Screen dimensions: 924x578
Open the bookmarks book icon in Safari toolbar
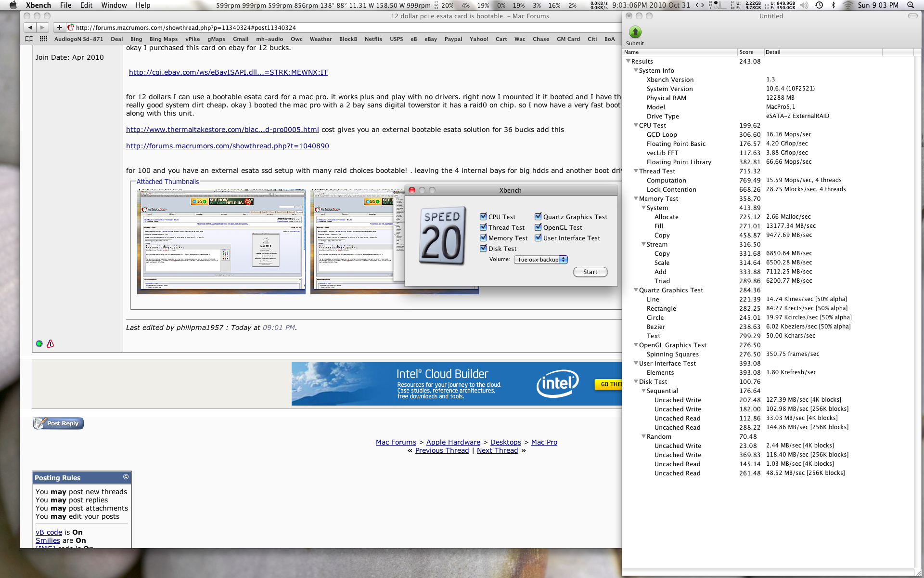pos(29,39)
